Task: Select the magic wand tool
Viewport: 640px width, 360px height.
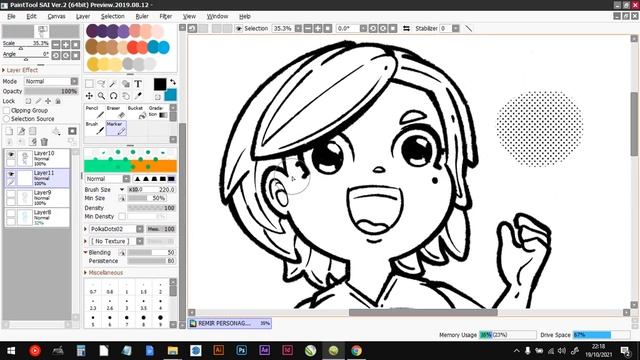Action: pyautogui.click(x=113, y=84)
